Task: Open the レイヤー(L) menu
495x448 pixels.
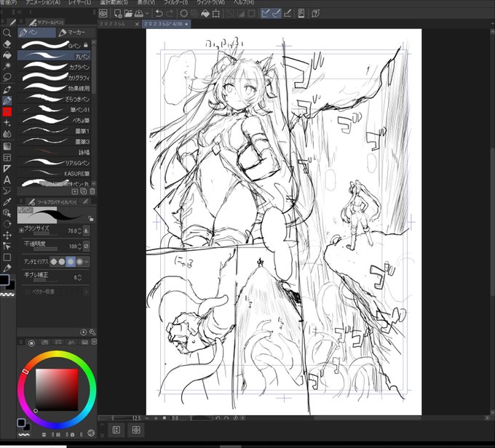Action: click(79, 2)
